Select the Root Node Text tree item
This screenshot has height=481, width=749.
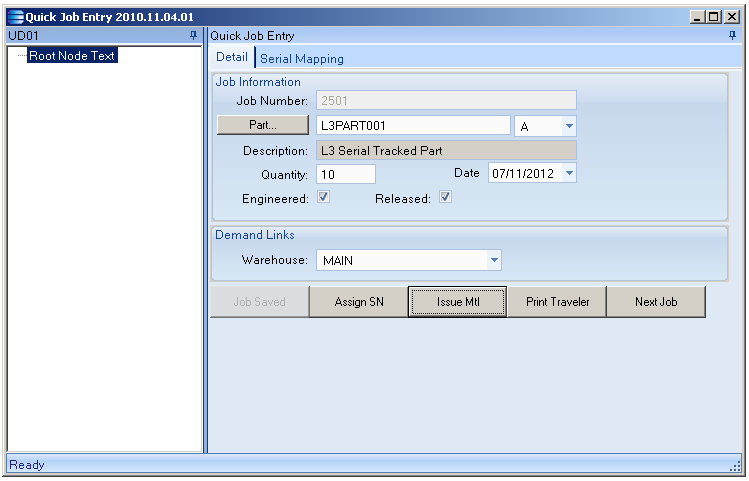click(x=72, y=55)
